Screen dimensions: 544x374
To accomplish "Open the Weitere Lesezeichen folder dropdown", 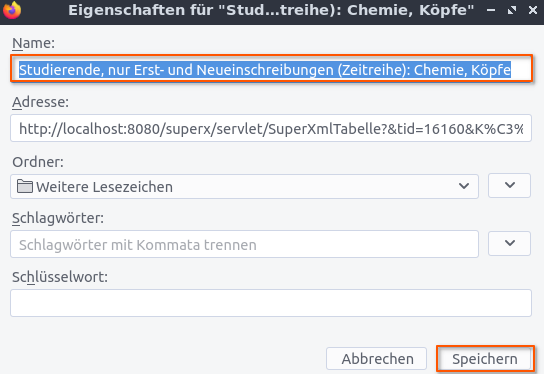I will (245, 187).
